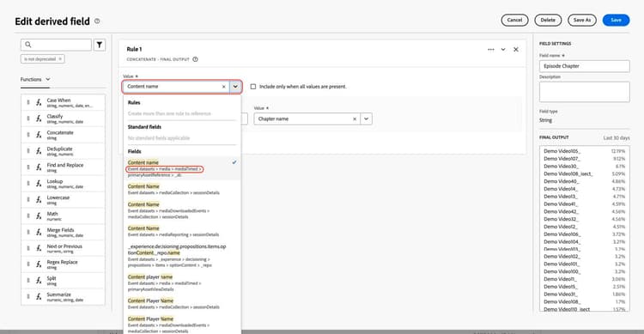
Task: Click the 'Standard fields' section heading
Action: pyautogui.click(x=144, y=127)
